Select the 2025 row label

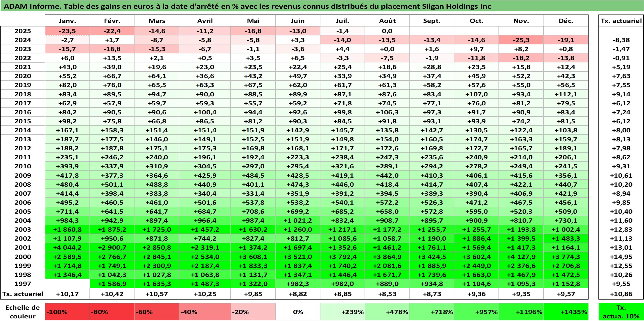coord(23,31)
